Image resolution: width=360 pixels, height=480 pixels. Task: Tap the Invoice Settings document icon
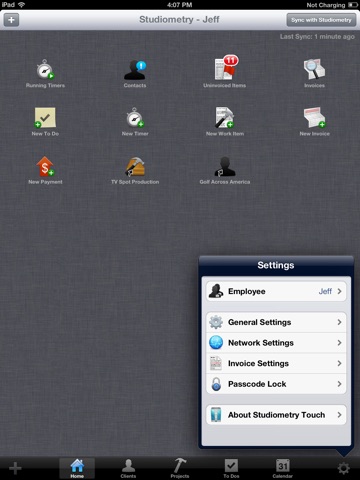pos(216,363)
